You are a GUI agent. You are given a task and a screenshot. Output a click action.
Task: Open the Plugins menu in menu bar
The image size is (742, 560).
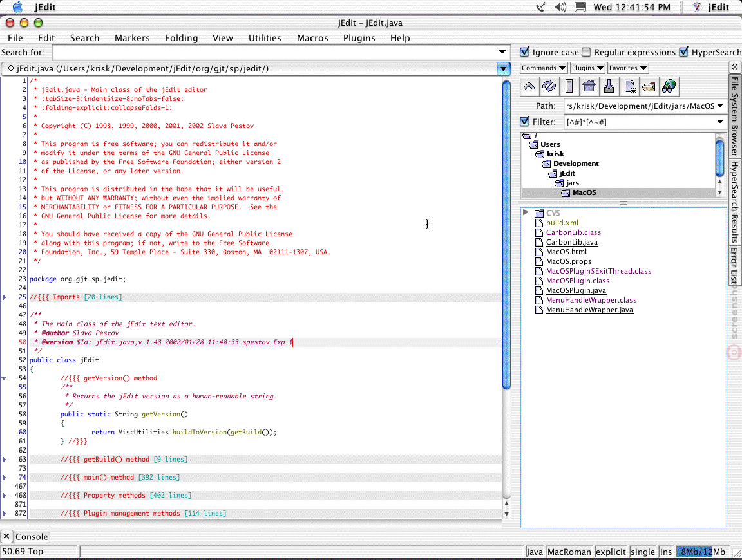(x=359, y=38)
